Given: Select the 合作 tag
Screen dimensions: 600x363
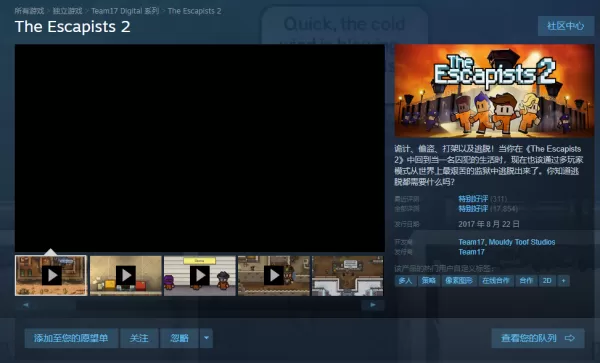Looking at the screenshot, I should click(x=526, y=281).
